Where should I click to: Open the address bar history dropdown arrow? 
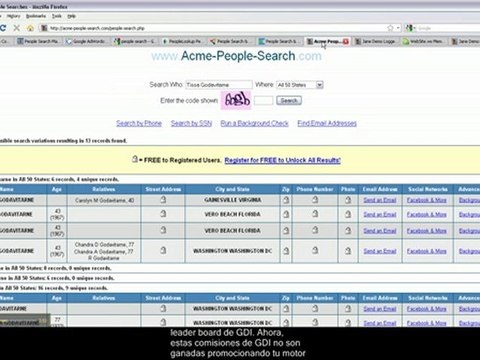[x=398, y=28]
